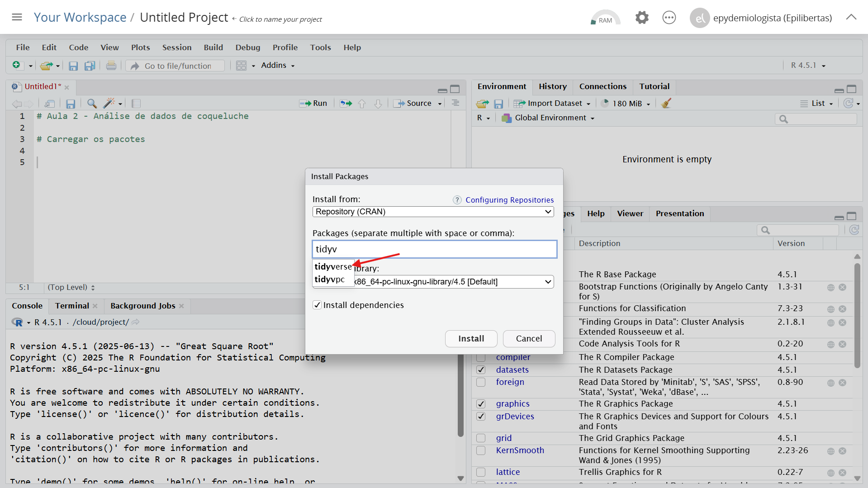868x488 pixels.
Task: Enable the foreign package checkbox
Action: [x=481, y=382]
